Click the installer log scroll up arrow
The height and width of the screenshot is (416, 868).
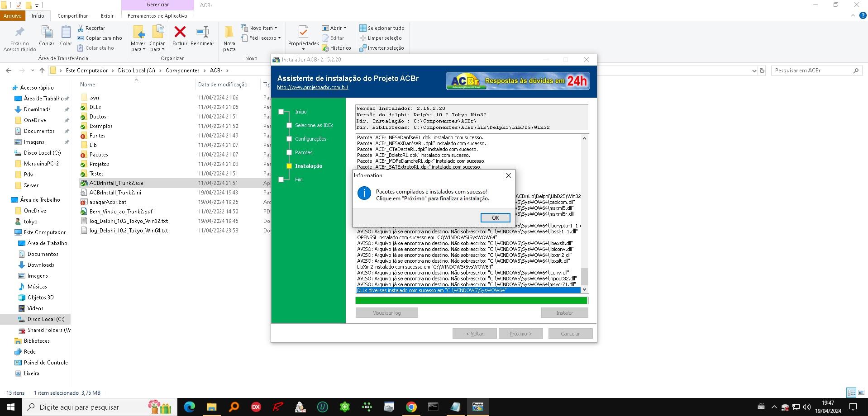pos(584,138)
